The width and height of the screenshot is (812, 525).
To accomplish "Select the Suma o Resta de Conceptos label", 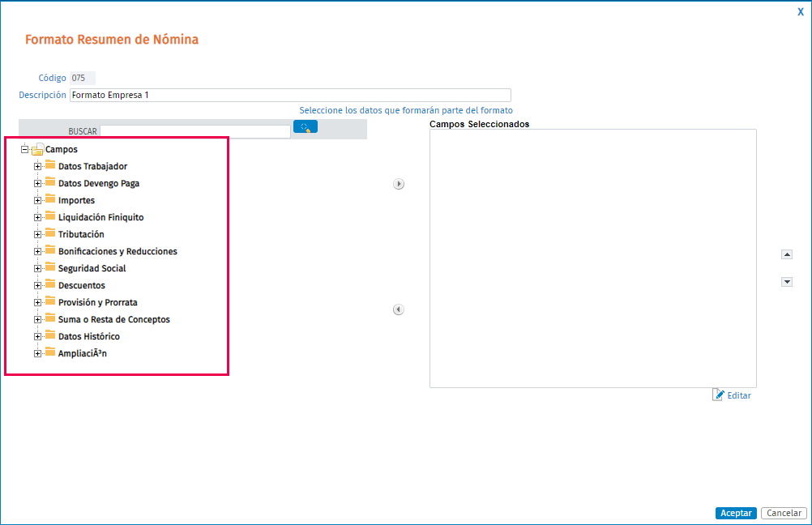I will tap(114, 319).
